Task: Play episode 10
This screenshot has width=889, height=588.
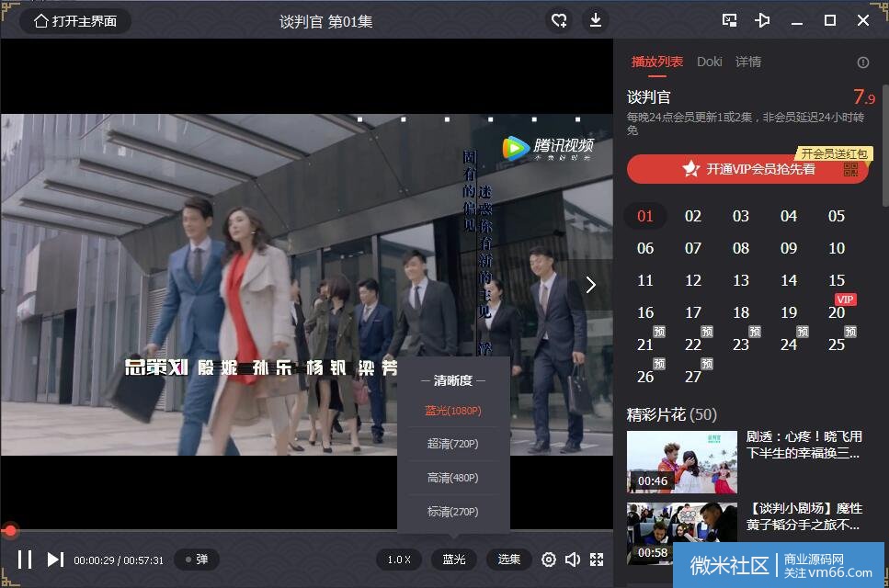Action: coord(837,249)
